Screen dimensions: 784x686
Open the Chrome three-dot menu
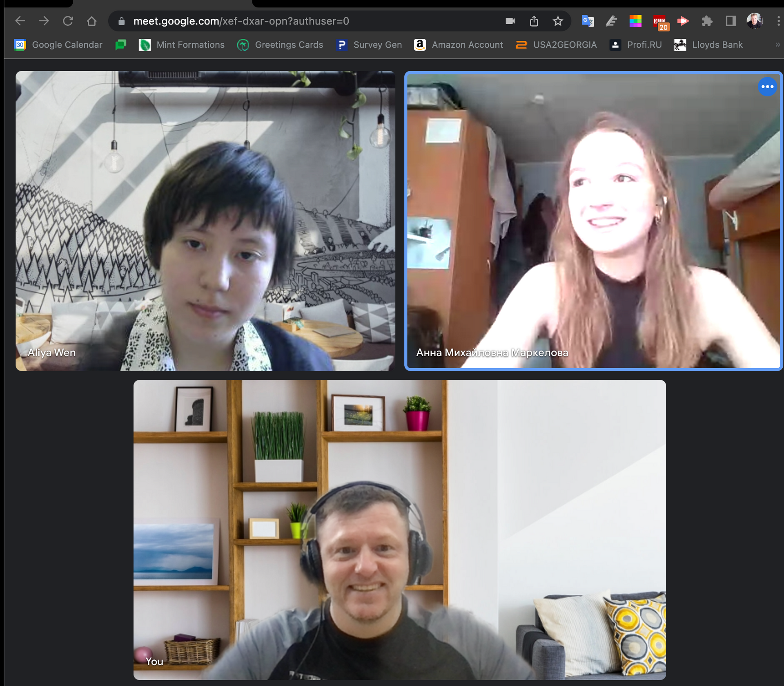778,21
